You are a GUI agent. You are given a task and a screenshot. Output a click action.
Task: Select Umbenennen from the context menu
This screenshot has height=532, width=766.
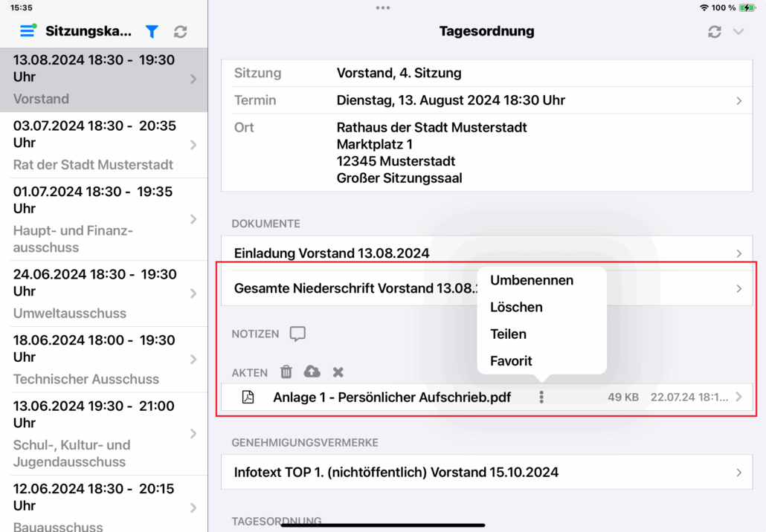pyautogui.click(x=532, y=280)
